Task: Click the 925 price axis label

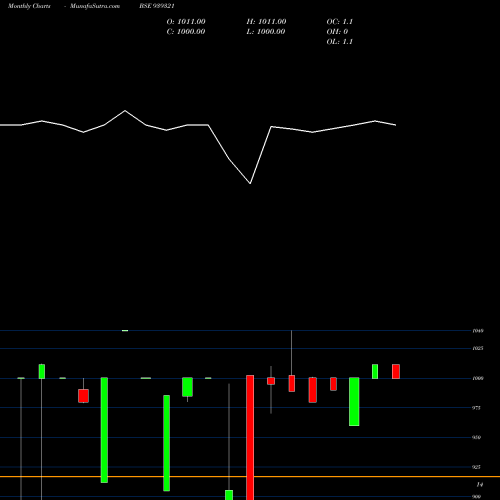Action: pos(477,467)
